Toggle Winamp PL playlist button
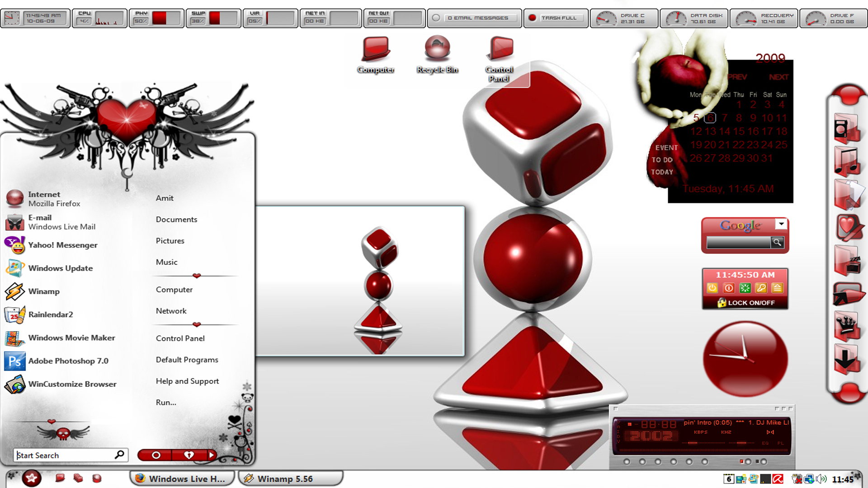The image size is (868, 488). (781, 443)
